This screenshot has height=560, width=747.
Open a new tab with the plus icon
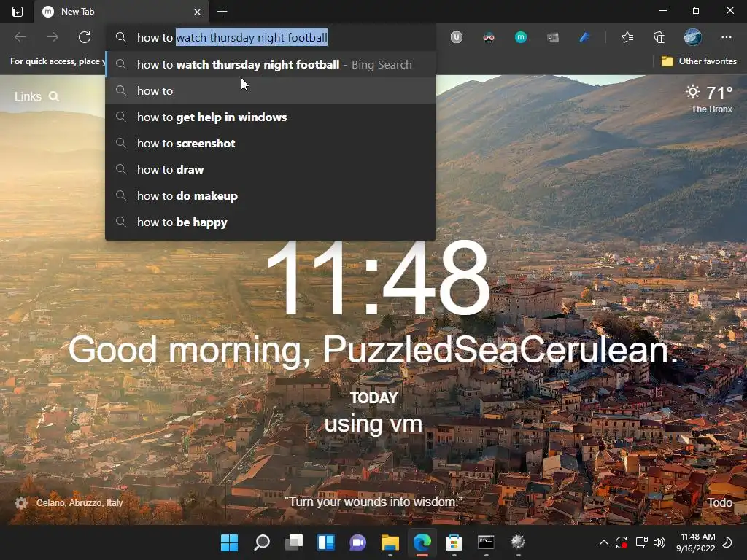[x=222, y=12]
